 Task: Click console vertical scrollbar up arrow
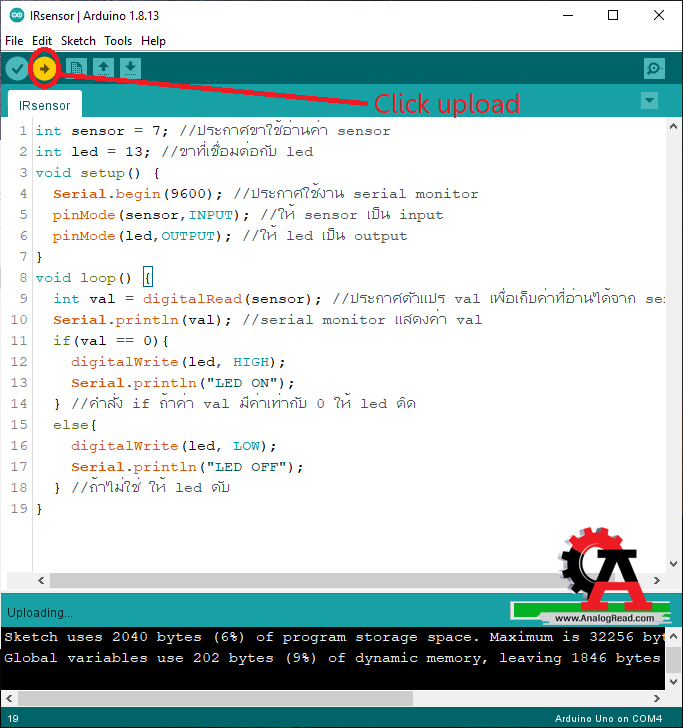[674, 637]
